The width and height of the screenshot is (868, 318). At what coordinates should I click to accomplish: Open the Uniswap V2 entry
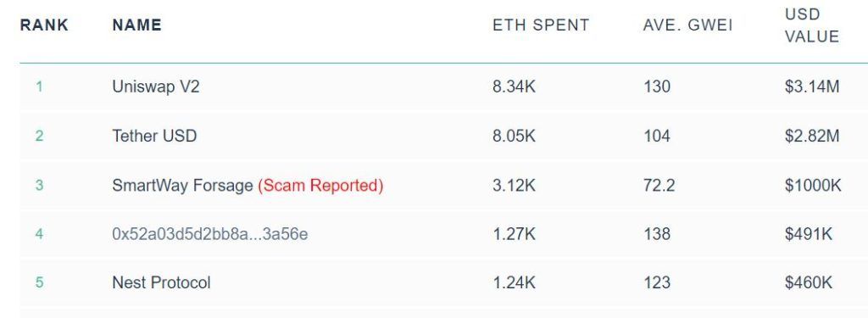tap(156, 87)
